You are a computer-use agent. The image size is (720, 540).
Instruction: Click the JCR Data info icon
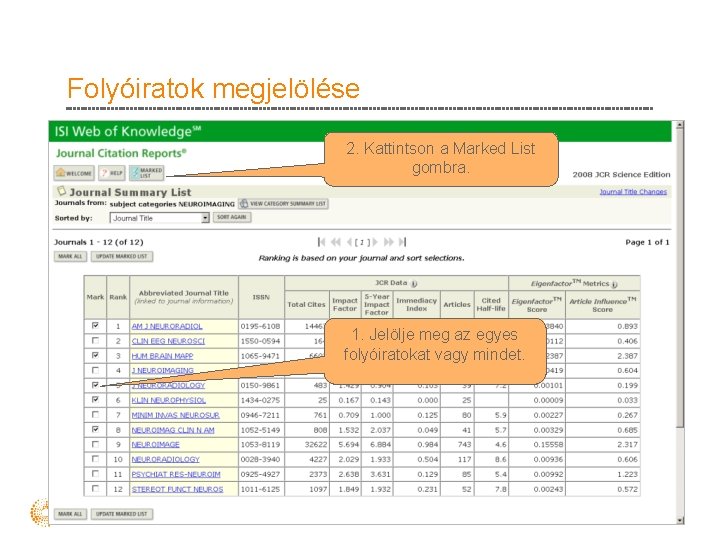click(x=414, y=284)
